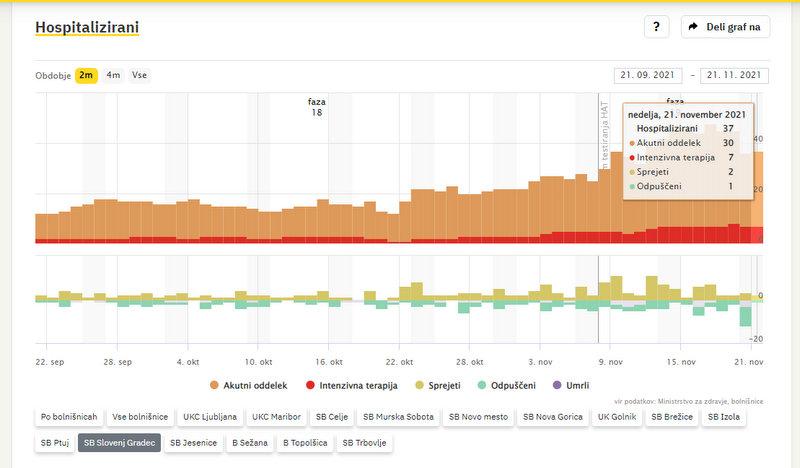Click the Hospitalizirani heading link

[87, 27]
